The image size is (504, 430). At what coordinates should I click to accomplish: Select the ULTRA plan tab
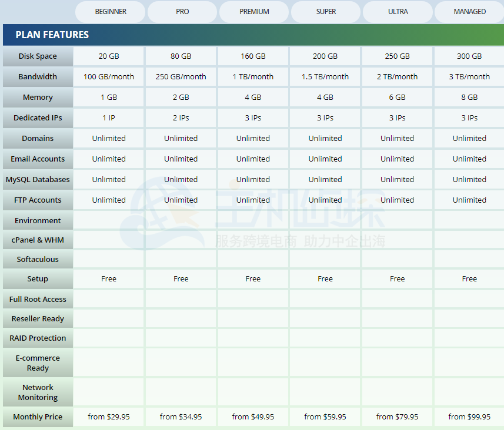pos(398,11)
